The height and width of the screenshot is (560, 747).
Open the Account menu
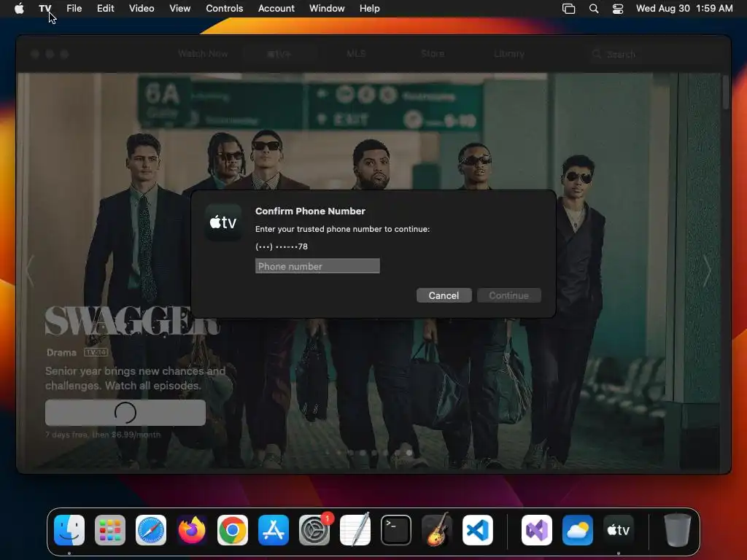[276, 8]
